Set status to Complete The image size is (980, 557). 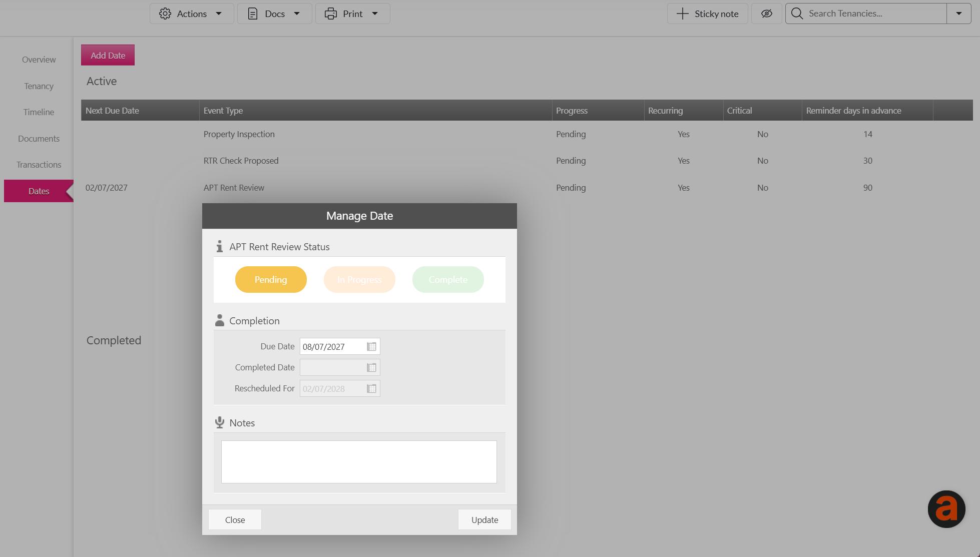click(448, 279)
